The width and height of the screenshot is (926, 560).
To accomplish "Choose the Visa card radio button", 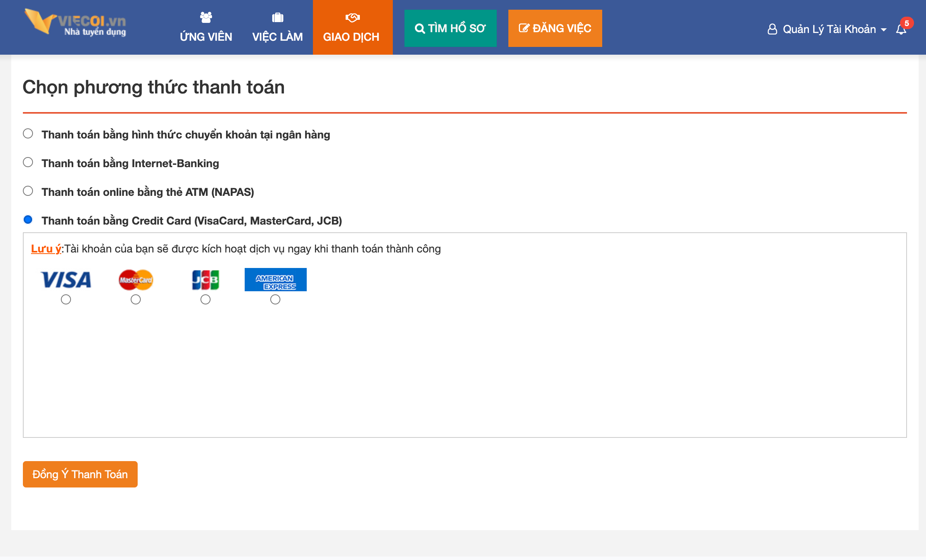I will (66, 300).
